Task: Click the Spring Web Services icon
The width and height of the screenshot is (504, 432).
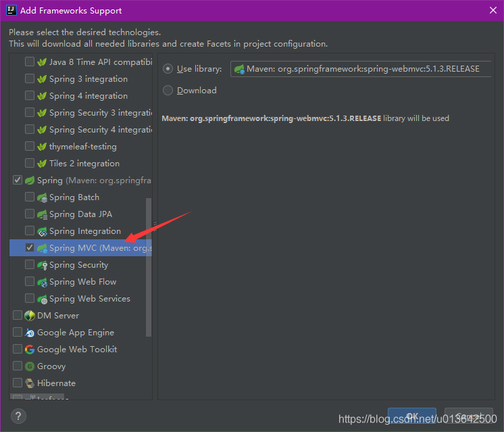Action: (x=42, y=299)
